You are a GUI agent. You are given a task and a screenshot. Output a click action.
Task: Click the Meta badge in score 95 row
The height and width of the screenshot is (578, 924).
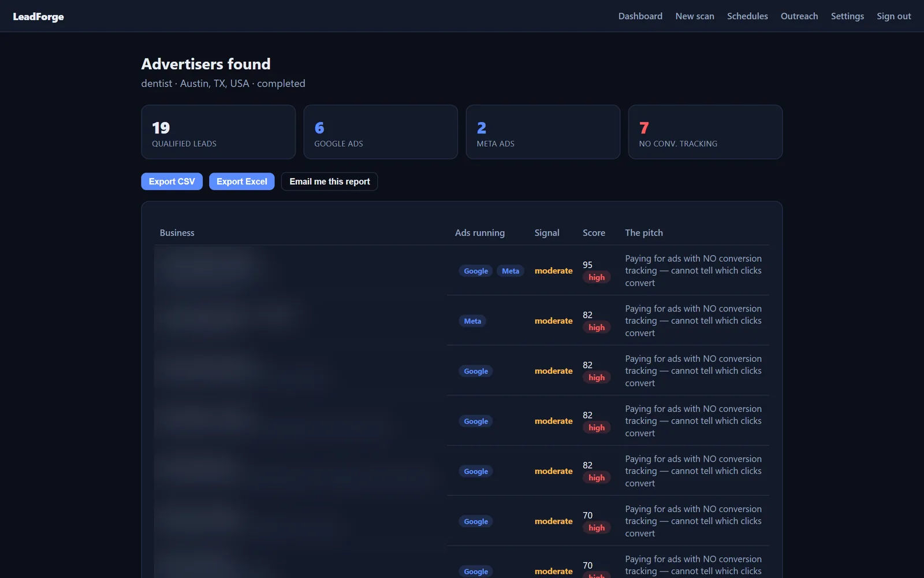(x=511, y=271)
